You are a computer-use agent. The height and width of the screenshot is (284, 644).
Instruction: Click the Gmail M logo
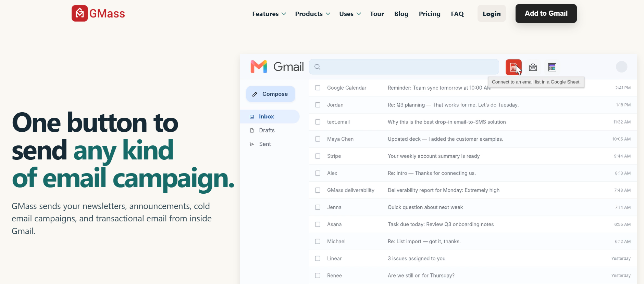click(x=259, y=67)
